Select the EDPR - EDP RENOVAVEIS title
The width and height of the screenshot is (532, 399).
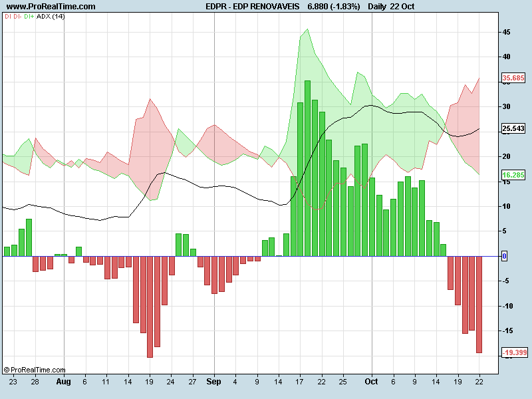click(253, 7)
